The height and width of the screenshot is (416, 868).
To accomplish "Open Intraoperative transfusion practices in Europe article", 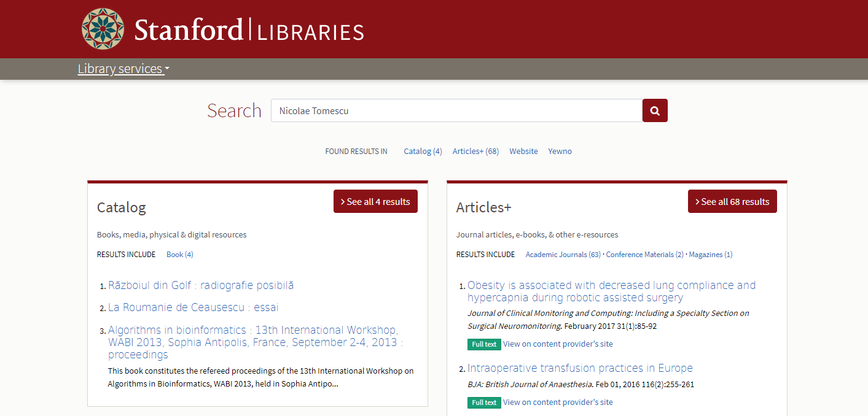I will coord(580,368).
